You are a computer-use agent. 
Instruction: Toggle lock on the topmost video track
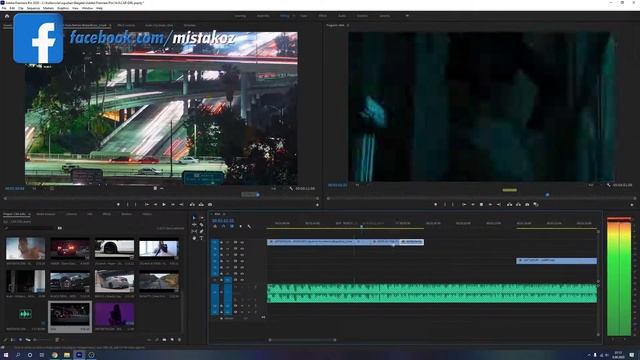click(222, 242)
